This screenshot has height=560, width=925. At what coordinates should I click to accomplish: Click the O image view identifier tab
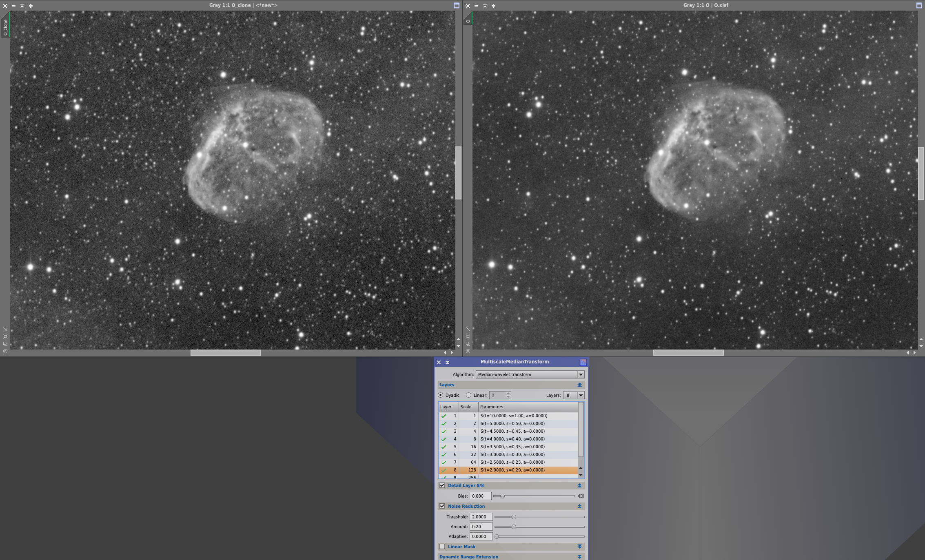click(x=468, y=20)
